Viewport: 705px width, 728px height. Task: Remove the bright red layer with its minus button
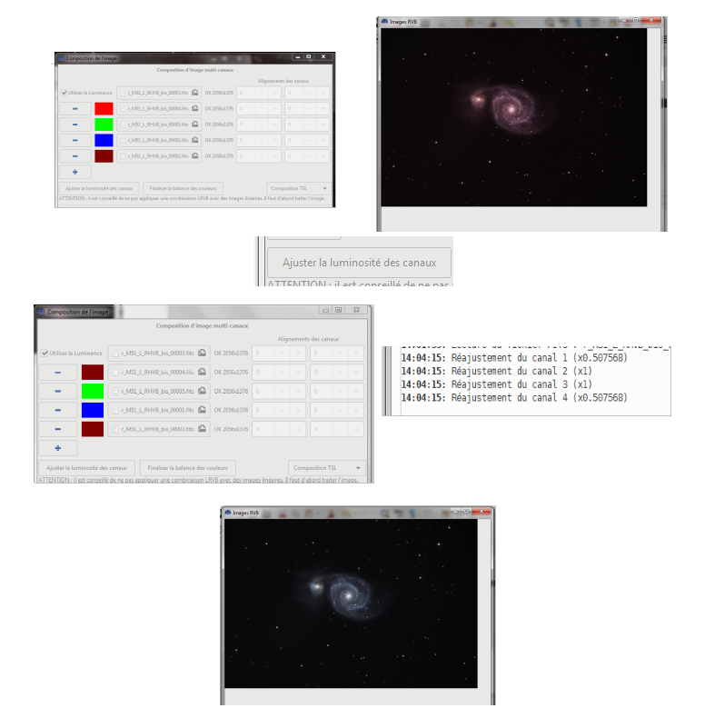click(75, 109)
